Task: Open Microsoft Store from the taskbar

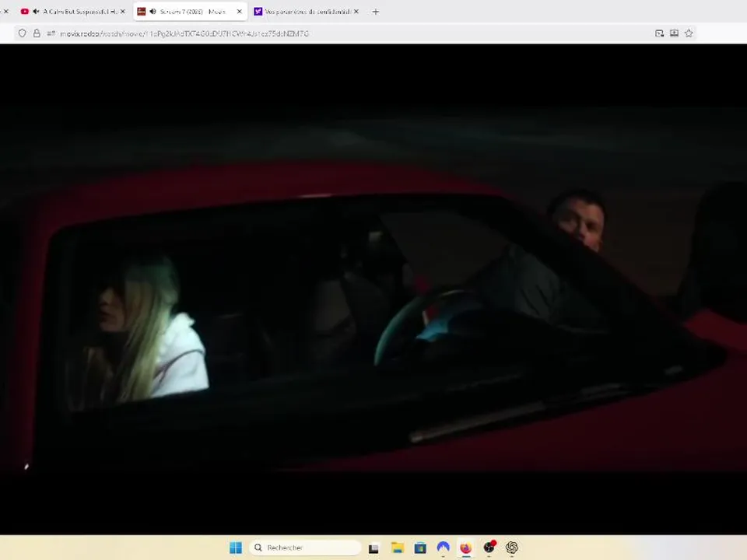Action: pyautogui.click(x=420, y=548)
